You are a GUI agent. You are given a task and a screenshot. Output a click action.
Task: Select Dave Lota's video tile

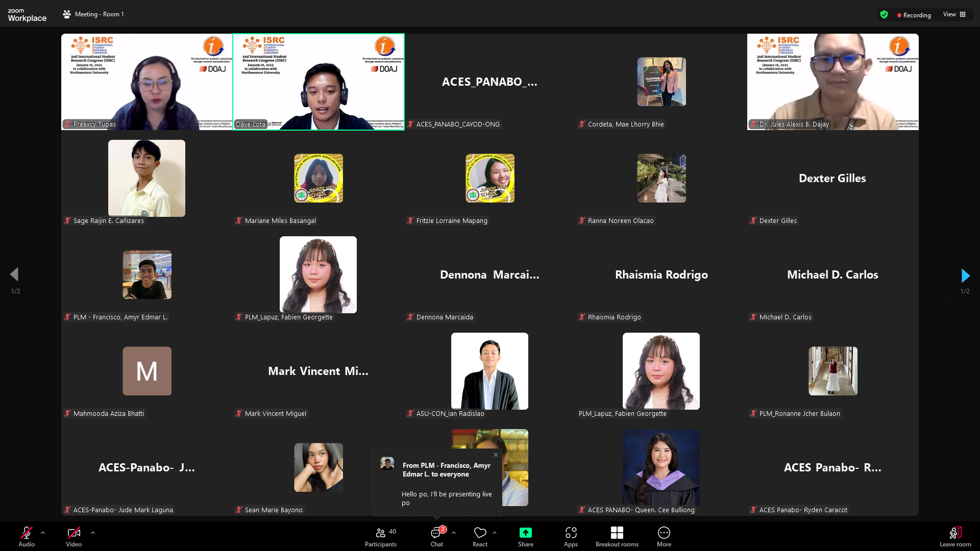point(318,82)
